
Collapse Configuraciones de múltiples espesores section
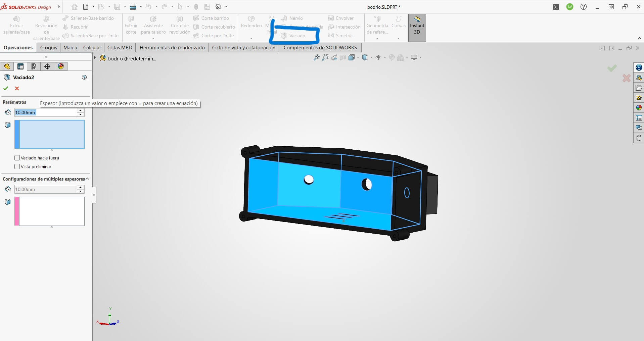87,179
